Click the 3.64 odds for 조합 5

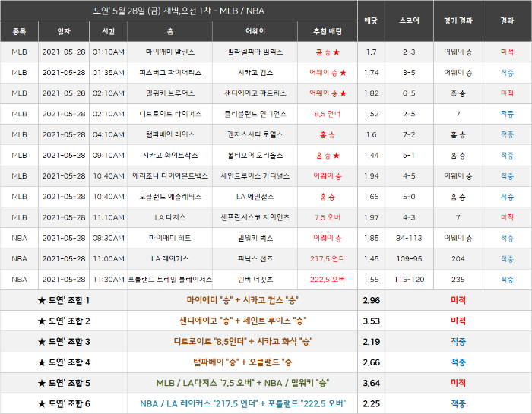(371, 383)
